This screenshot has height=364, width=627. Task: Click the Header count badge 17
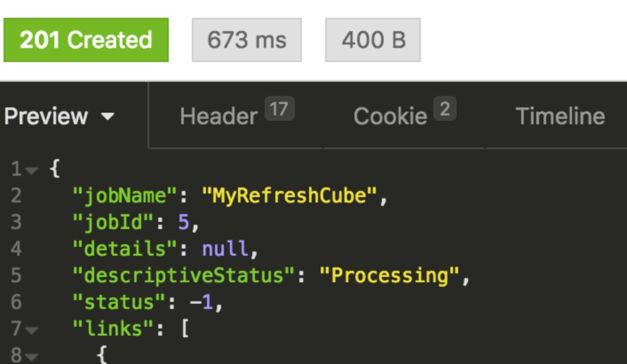(x=279, y=110)
